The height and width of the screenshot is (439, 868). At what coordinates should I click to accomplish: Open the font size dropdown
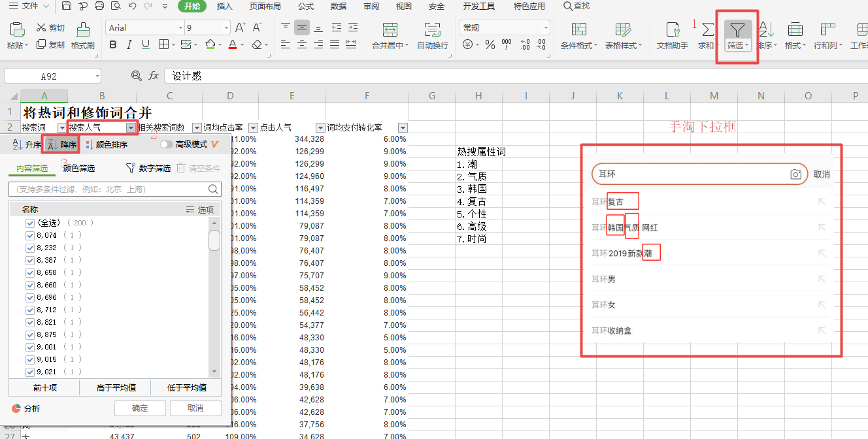click(x=226, y=28)
